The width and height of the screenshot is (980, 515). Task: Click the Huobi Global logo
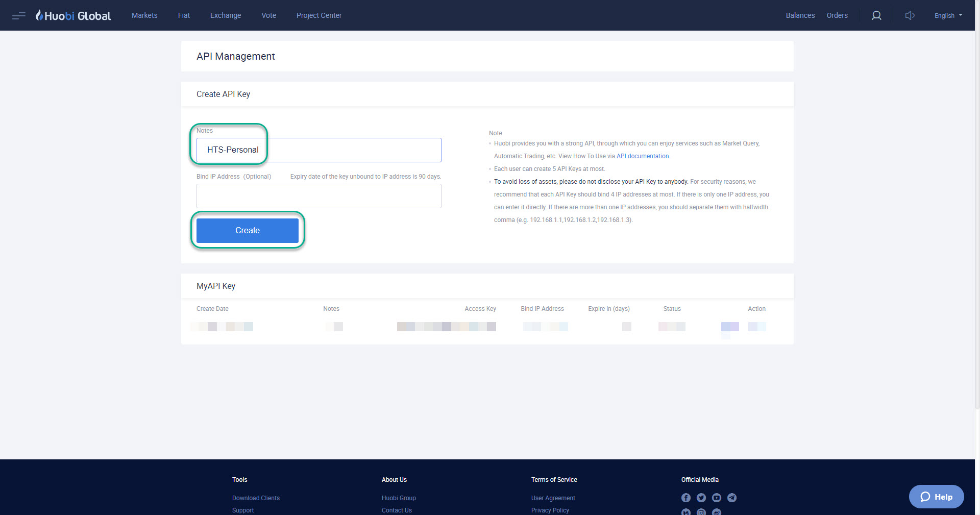73,15
